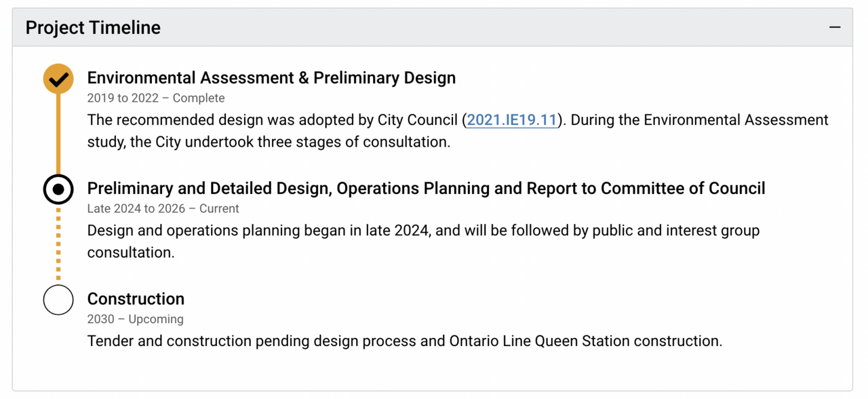Viewport: 868px width, 399px height.
Task: Select the Environmental Assessment & Preliminary Design heading
Action: pos(271,78)
